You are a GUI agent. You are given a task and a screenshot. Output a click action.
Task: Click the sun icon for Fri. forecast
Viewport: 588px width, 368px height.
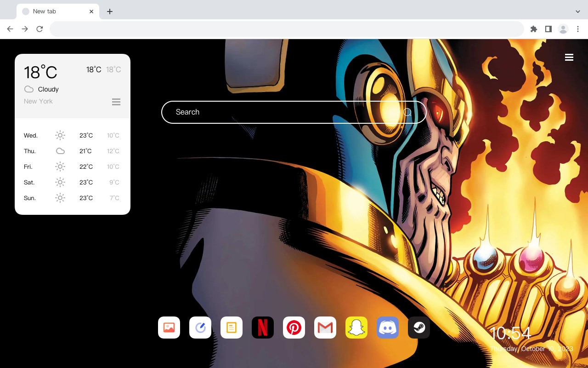point(60,167)
